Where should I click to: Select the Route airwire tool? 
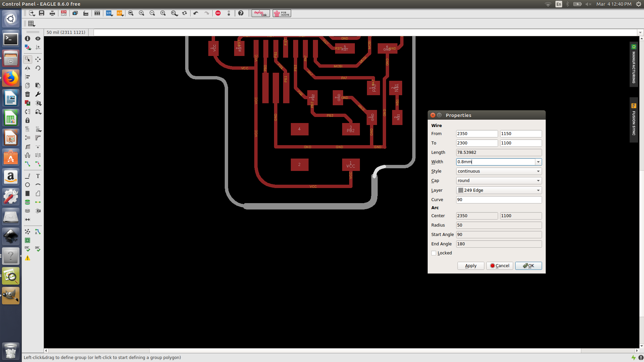pos(28,164)
